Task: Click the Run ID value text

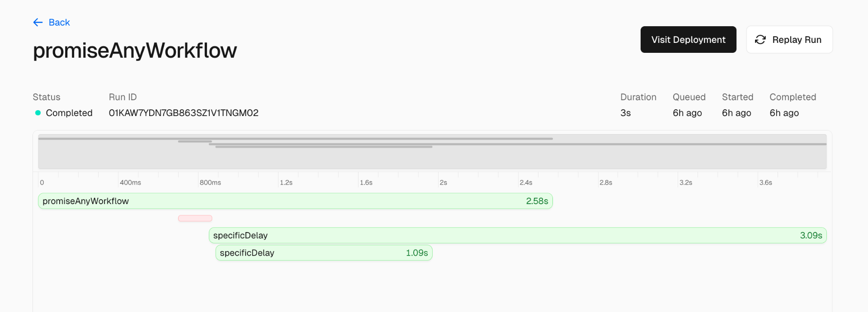Action: [x=184, y=113]
